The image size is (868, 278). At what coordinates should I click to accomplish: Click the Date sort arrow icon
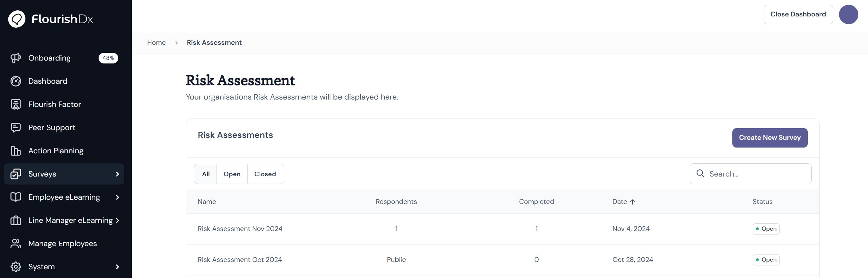coord(632,202)
